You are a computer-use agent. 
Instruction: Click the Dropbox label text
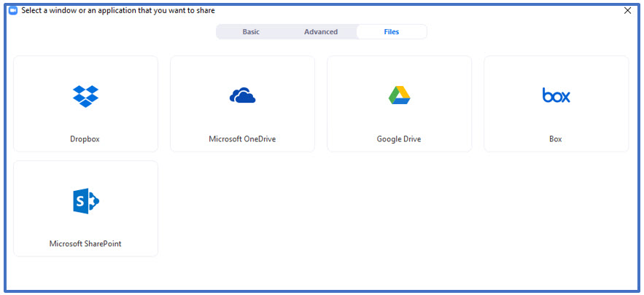coord(85,139)
